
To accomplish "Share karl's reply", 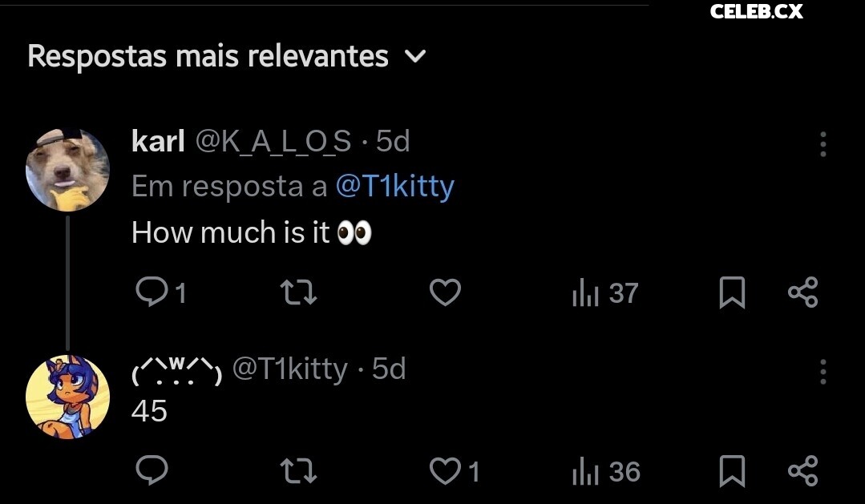I will 802,293.
